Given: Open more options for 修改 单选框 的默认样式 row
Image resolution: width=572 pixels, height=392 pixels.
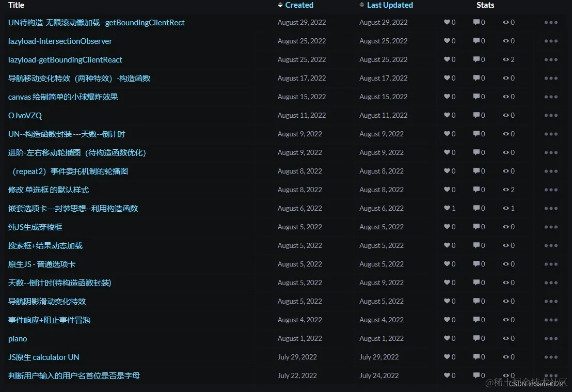Looking at the screenshot, I should [551, 190].
